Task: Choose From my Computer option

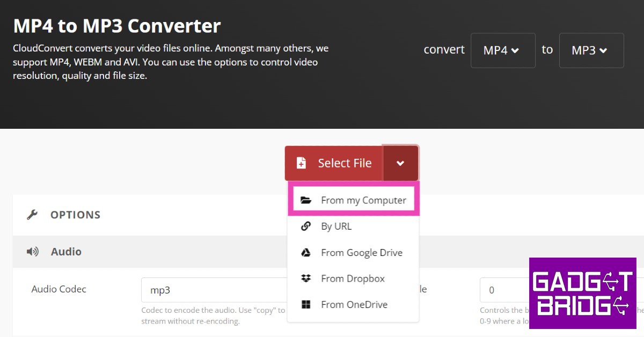Action: tap(363, 200)
